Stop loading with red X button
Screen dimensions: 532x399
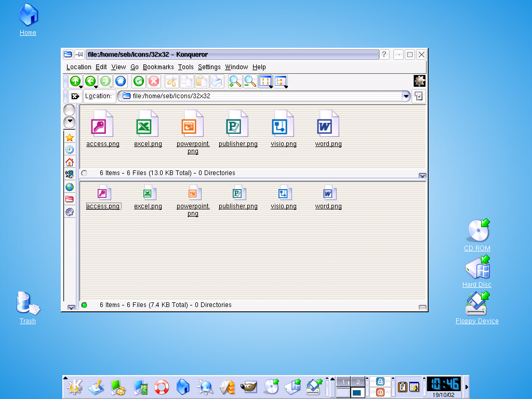click(x=154, y=82)
